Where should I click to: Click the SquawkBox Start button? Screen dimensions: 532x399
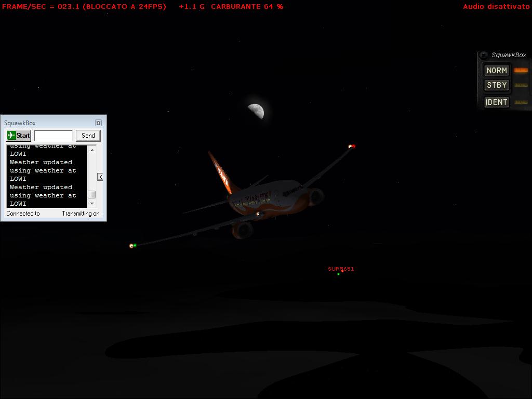click(x=19, y=136)
